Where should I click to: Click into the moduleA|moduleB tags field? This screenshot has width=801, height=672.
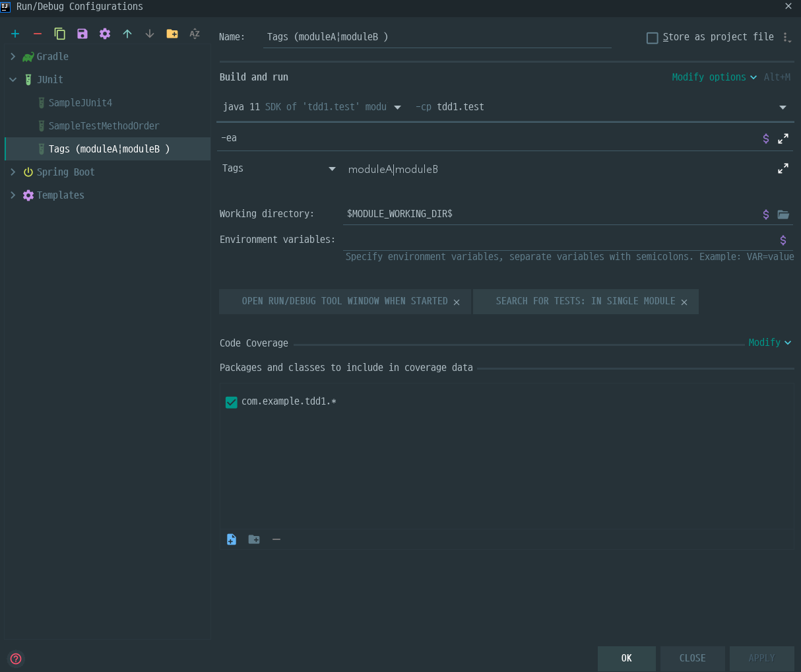coord(560,169)
